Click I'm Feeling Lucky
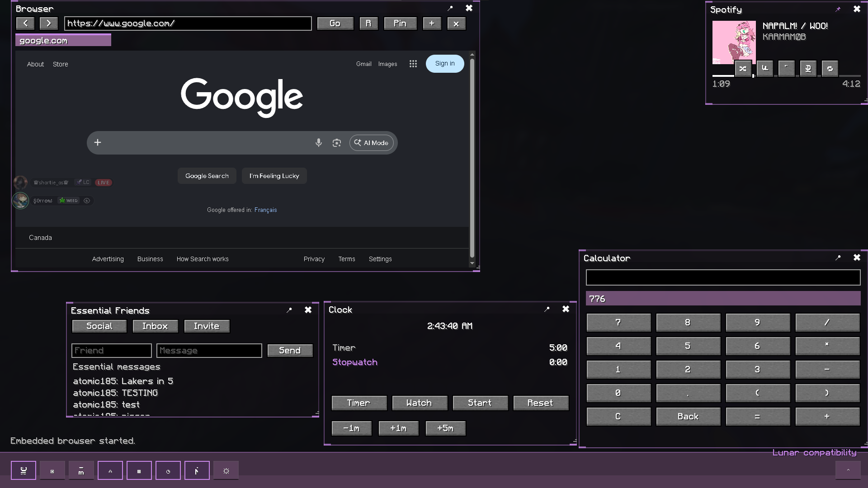868x488 pixels. point(274,176)
